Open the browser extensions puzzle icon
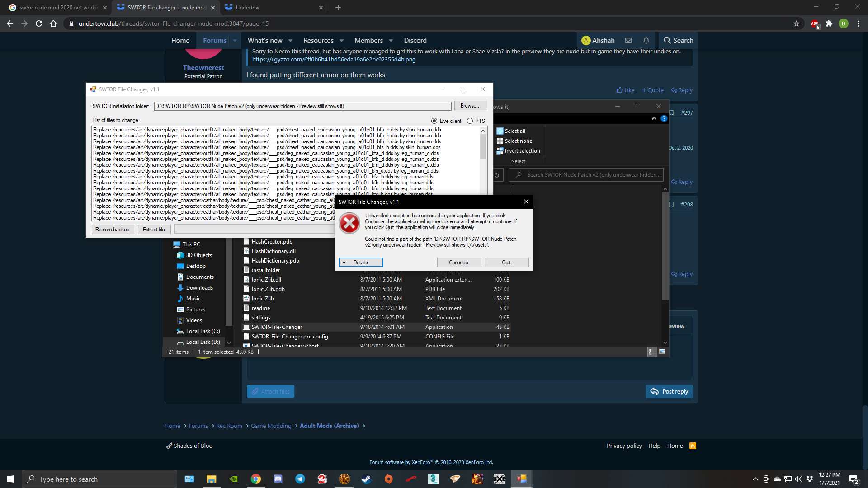 click(x=829, y=23)
